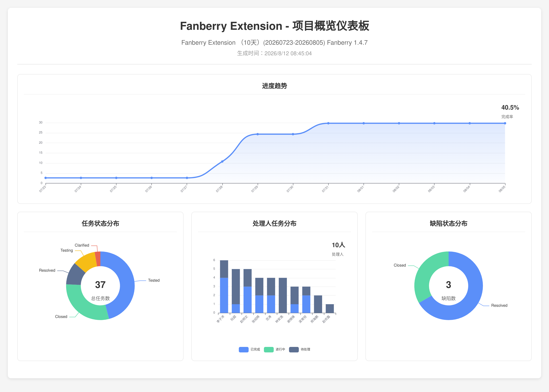Viewport: 549px width, 392px height.
Task: Click the 缺陷状态分布 section heading
Action: 449,223
